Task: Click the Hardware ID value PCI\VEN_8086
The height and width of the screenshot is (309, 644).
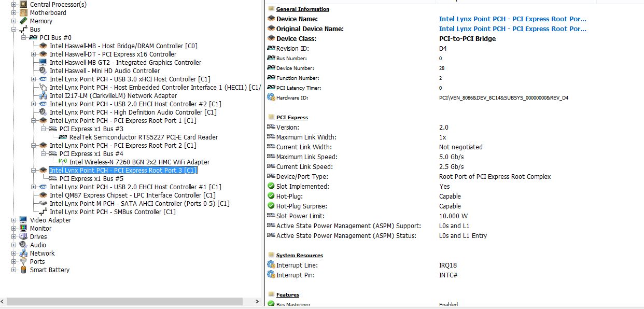Action: click(503, 97)
